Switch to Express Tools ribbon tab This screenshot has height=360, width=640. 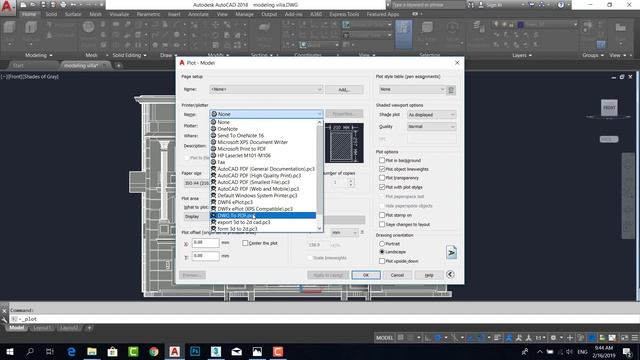pos(344,14)
